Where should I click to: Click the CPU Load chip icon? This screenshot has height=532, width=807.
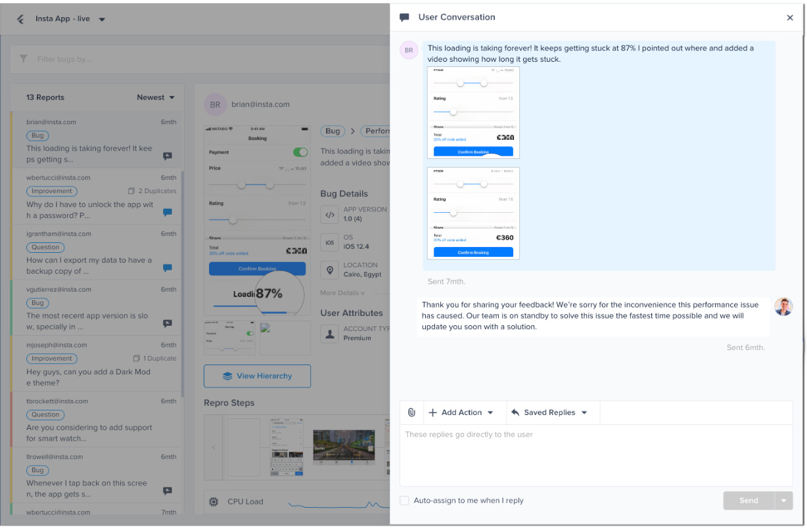[x=214, y=502]
